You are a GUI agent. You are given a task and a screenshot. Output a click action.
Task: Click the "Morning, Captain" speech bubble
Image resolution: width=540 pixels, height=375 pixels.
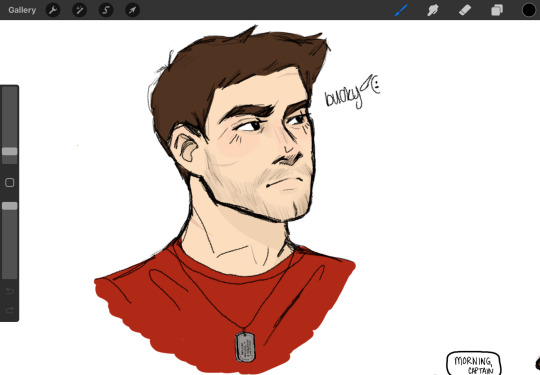coord(474,363)
